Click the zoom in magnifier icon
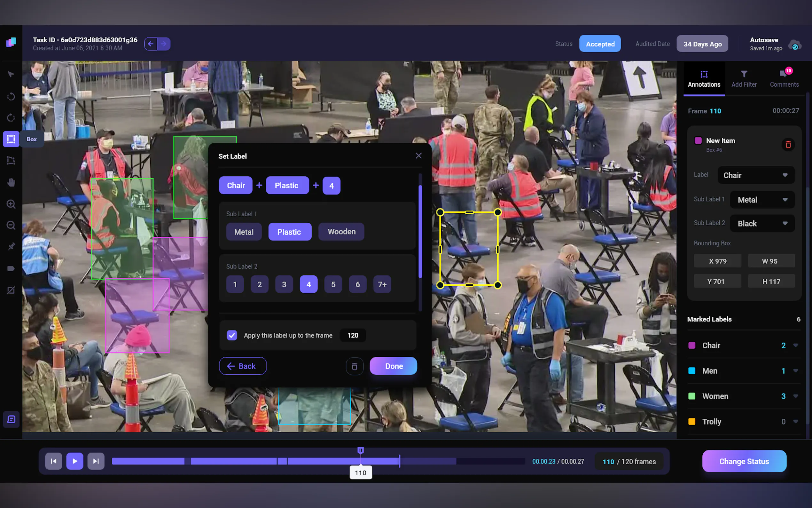Viewport: 812px width, 508px height. (x=11, y=204)
